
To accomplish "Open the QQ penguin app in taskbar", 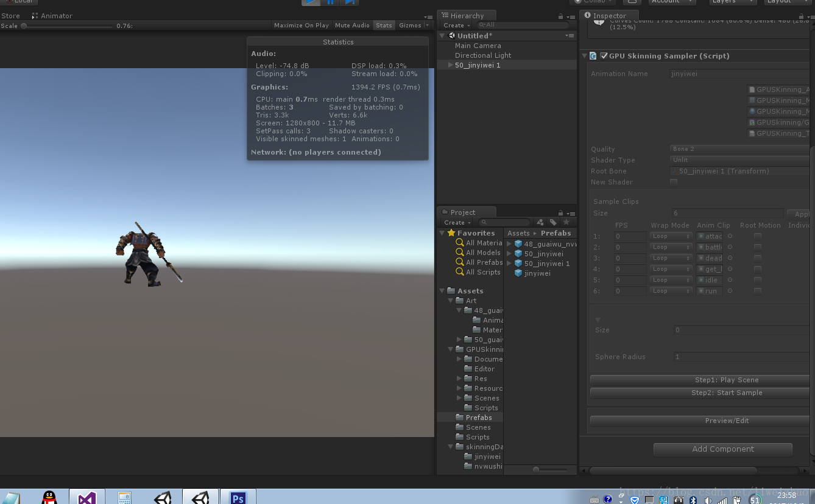I will (50, 497).
